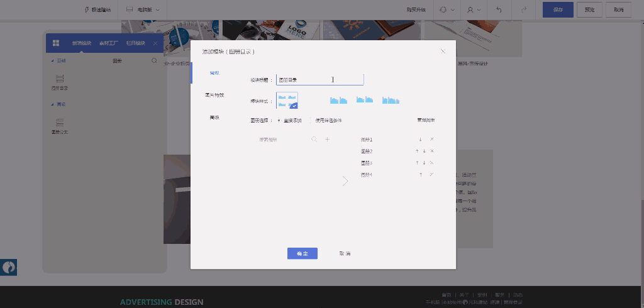
Task: Click the 预览 button
Action: [x=589, y=9]
